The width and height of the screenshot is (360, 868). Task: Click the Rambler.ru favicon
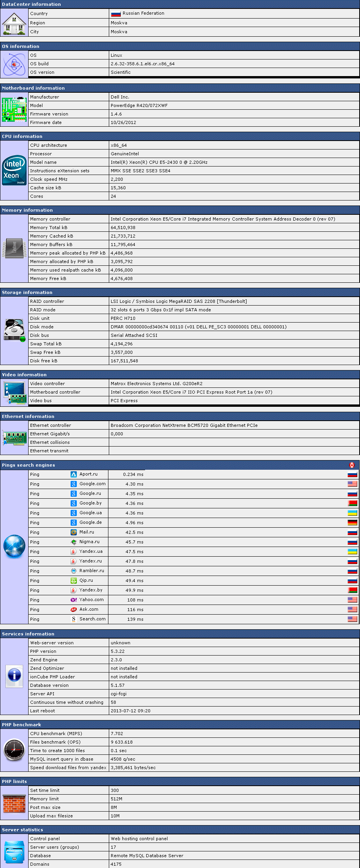click(74, 571)
